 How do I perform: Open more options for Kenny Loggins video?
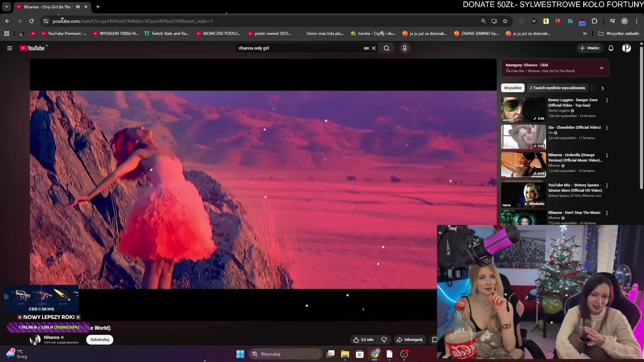pyautogui.click(x=607, y=101)
